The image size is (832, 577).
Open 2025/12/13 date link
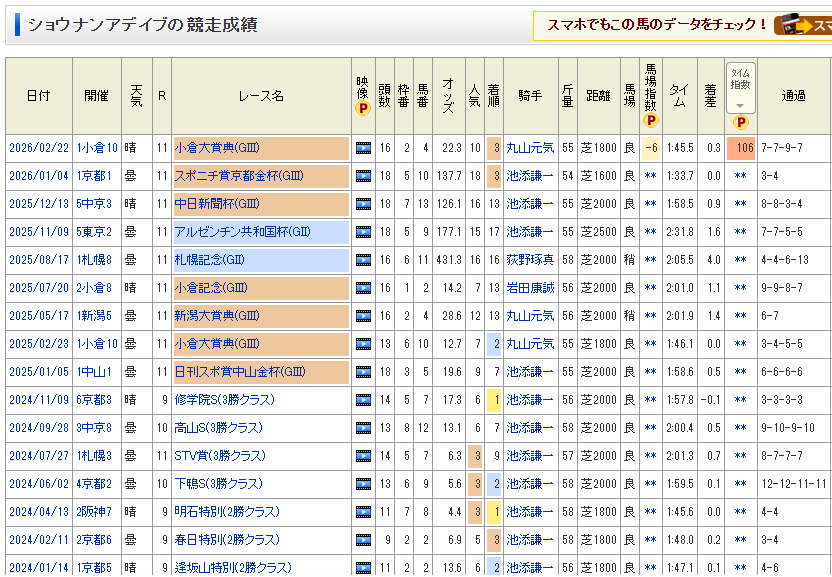pyautogui.click(x=39, y=204)
